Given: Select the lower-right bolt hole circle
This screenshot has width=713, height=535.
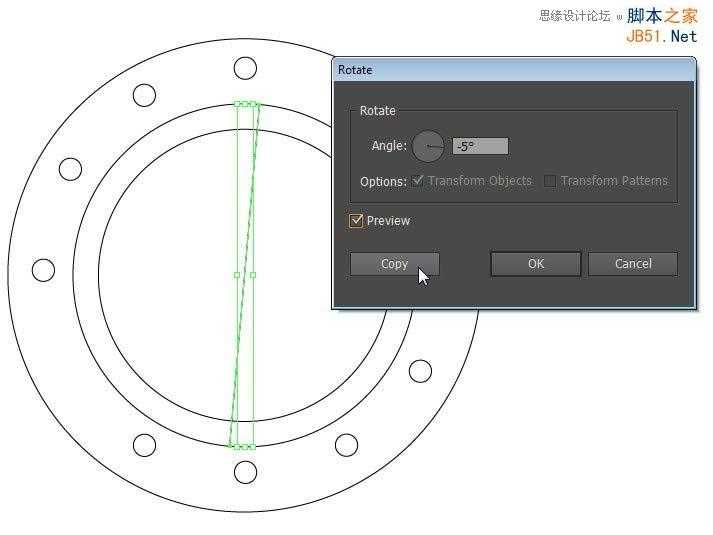Looking at the screenshot, I should (346, 445).
